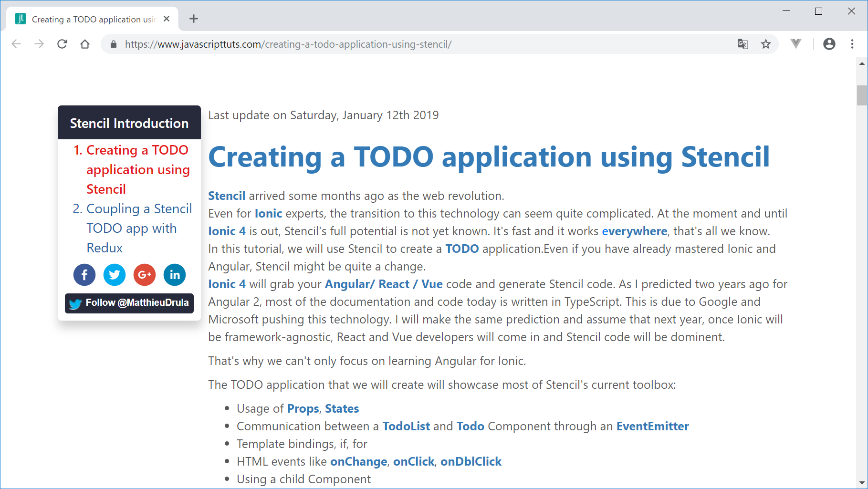
Task: Click the browser forward arrow
Action: coord(39,44)
